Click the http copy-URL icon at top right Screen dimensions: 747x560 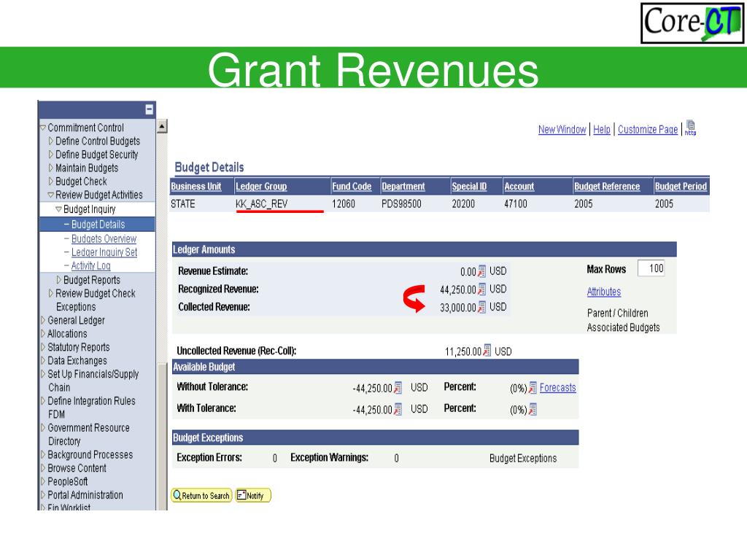[691, 128]
